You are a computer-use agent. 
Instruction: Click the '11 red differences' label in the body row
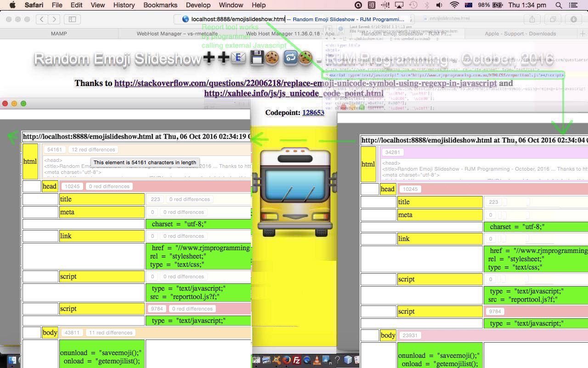[110, 333]
